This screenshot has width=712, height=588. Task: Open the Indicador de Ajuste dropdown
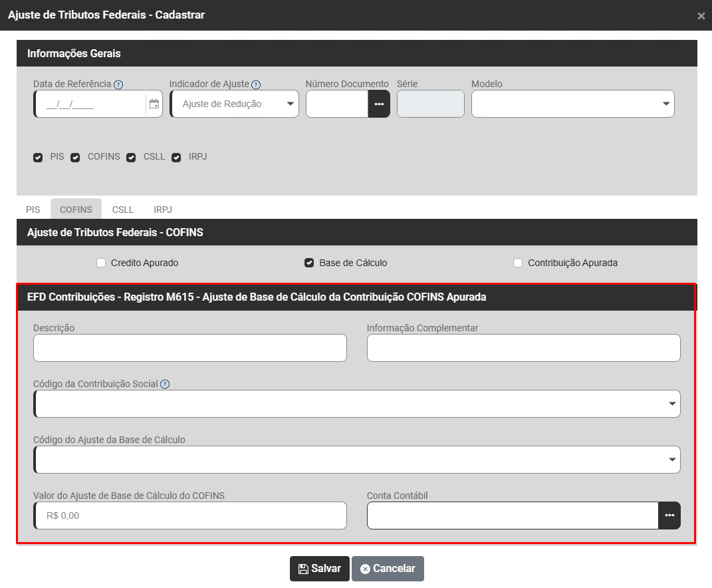point(235,104)
